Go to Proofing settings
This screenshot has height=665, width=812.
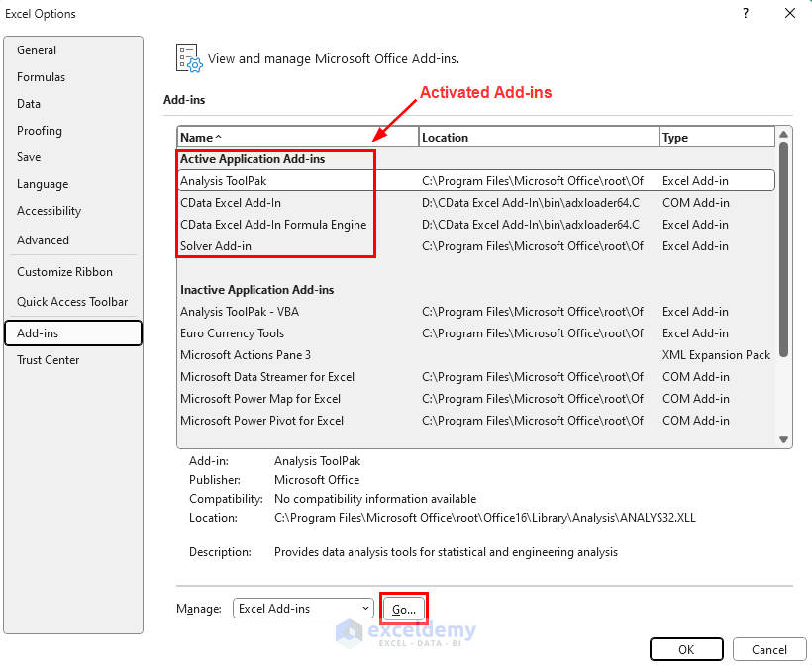73,131
